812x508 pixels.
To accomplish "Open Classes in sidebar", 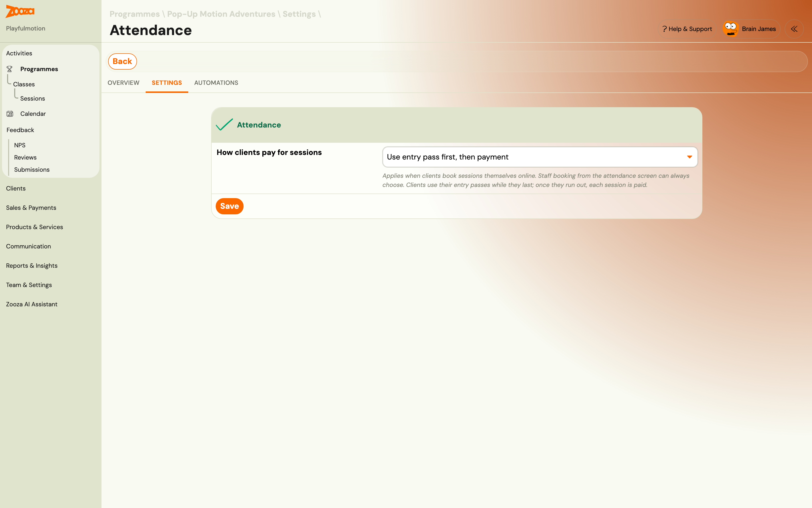I will click(24, 84).
